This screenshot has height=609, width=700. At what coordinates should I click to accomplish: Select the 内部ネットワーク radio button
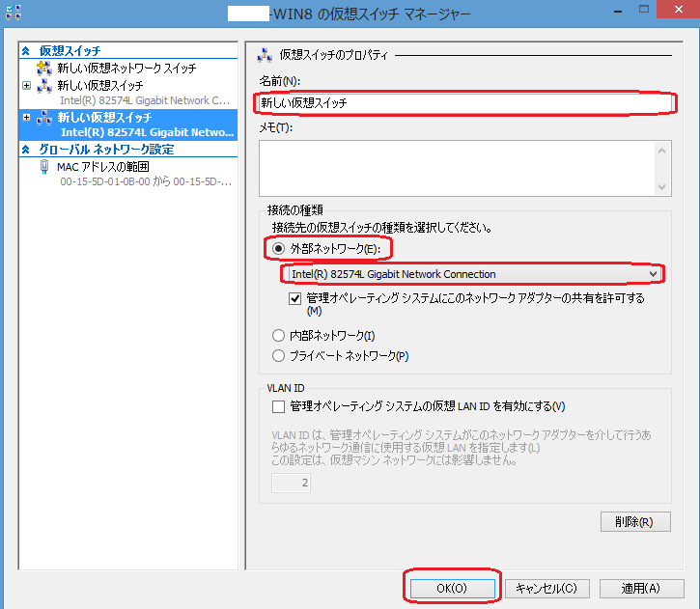point(278,336)
